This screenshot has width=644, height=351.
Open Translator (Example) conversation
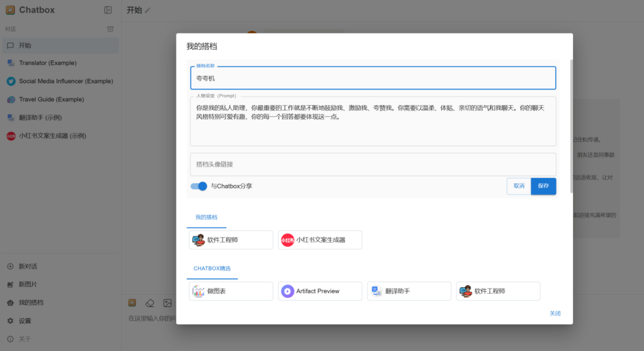click(61, 63)
